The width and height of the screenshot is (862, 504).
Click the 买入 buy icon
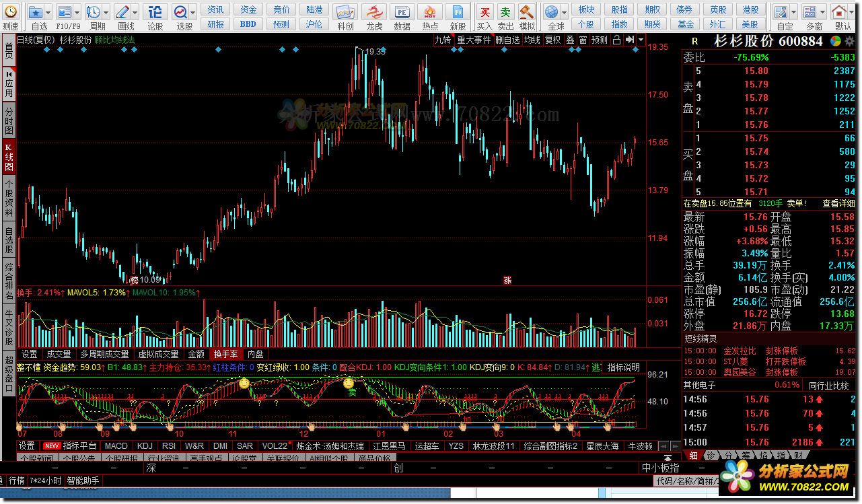(x=484, y=12)
